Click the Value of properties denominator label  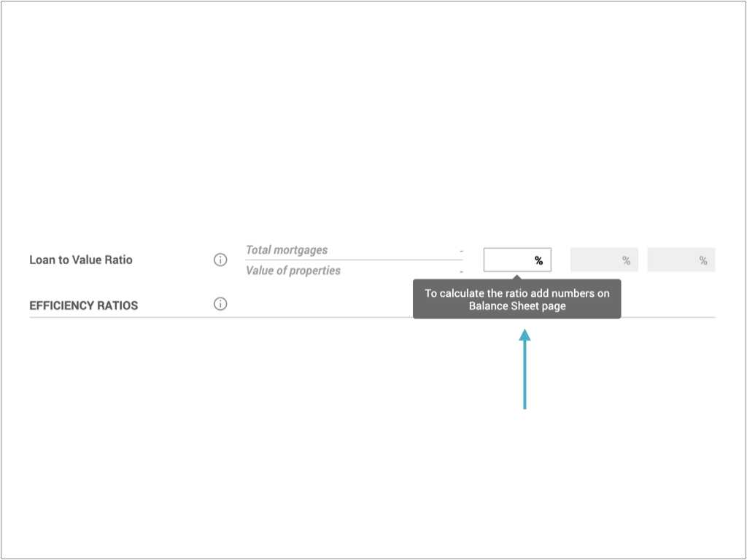pyautogui.click(x=293, y=271)
